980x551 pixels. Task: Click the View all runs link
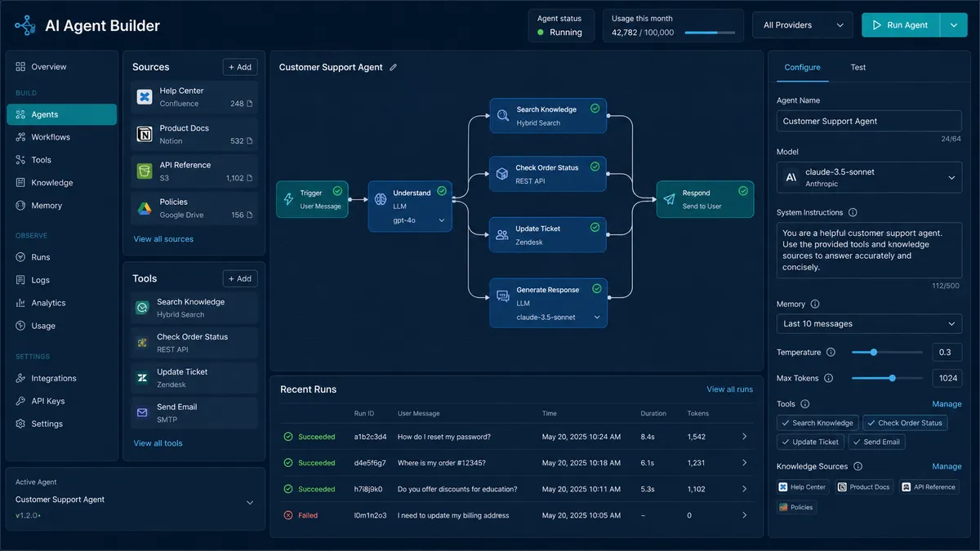click(730, 389)
